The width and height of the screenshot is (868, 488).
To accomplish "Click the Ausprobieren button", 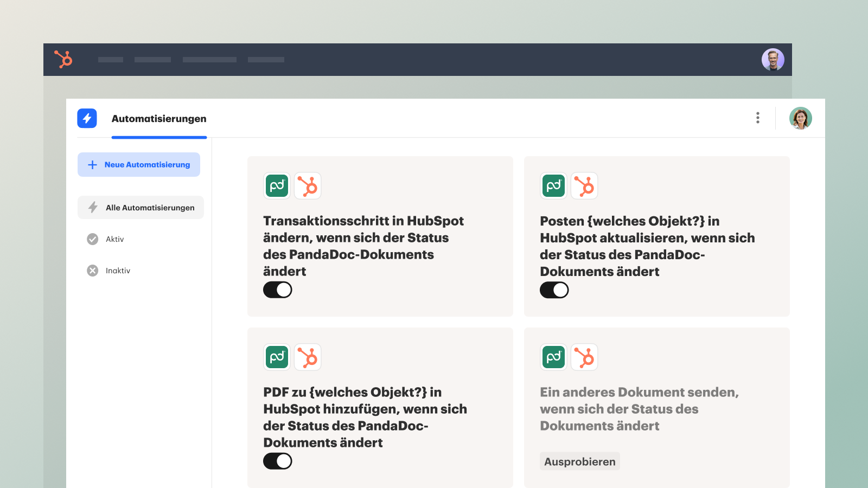I will click(579, 461).
